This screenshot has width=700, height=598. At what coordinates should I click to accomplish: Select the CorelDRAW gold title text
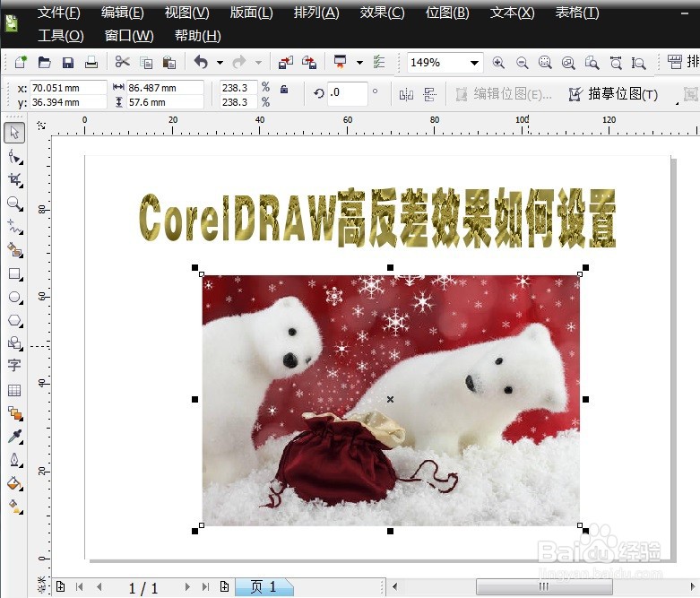377,218
